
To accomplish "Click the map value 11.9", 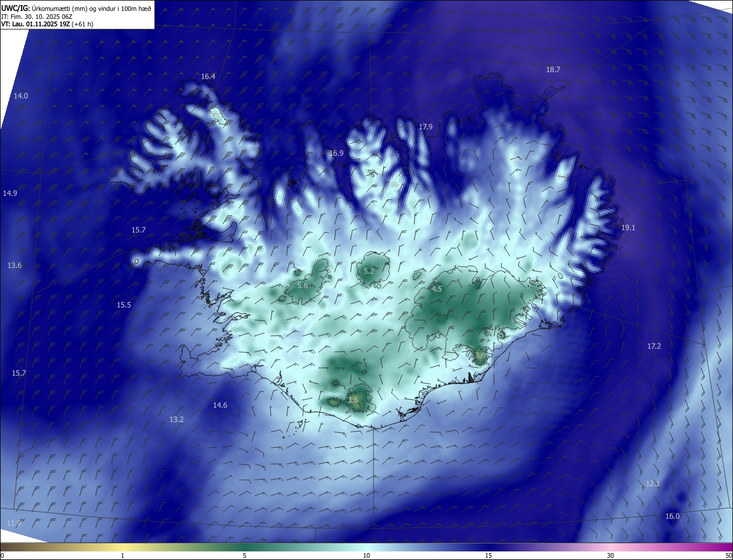I will click(14, 523).
